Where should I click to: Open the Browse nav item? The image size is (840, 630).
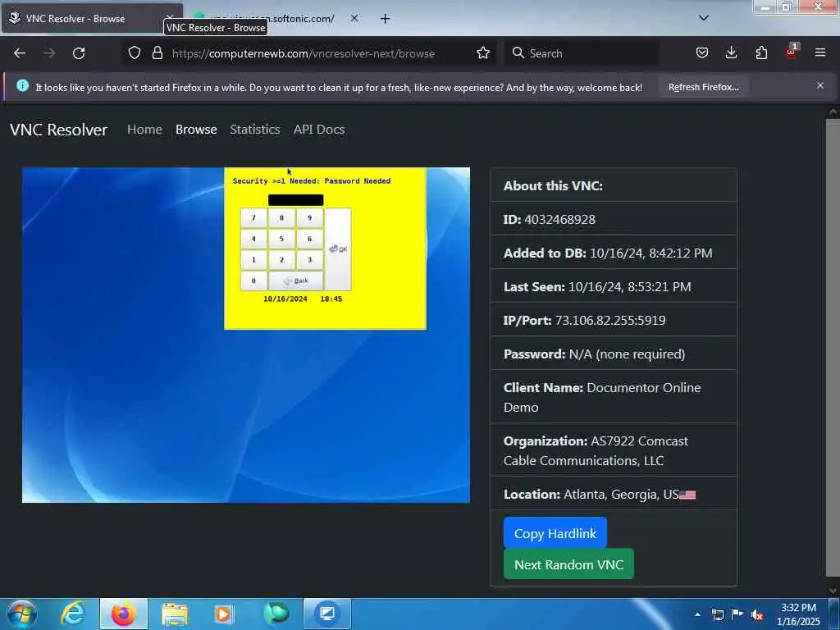click(x=196, y=130)
